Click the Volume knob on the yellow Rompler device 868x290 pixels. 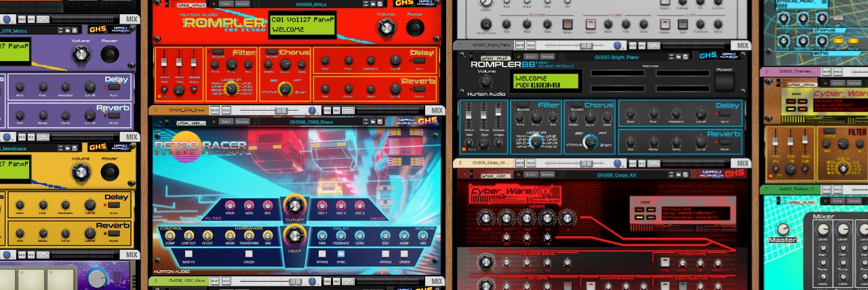pos(81,172)
